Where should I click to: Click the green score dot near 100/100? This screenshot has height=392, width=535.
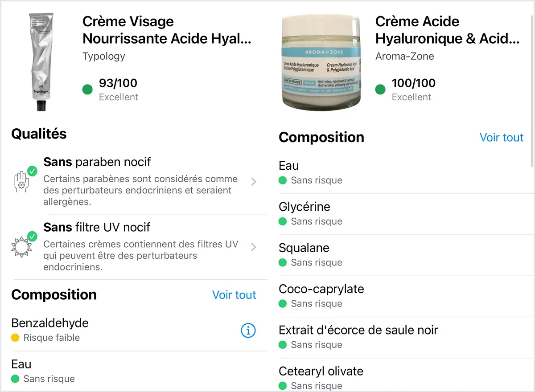tap(380, 89)
